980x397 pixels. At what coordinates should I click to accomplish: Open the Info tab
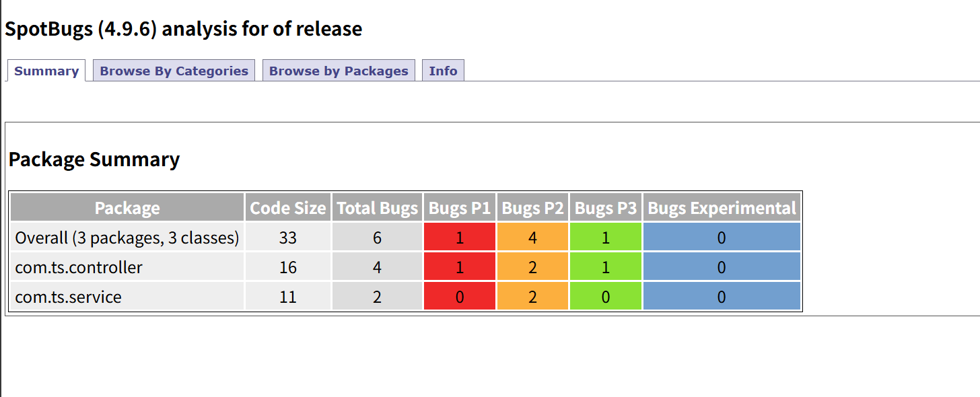(443, 71)
